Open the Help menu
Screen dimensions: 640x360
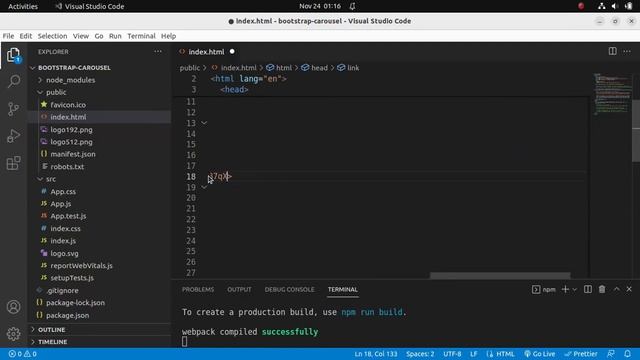tap(168, 36)
